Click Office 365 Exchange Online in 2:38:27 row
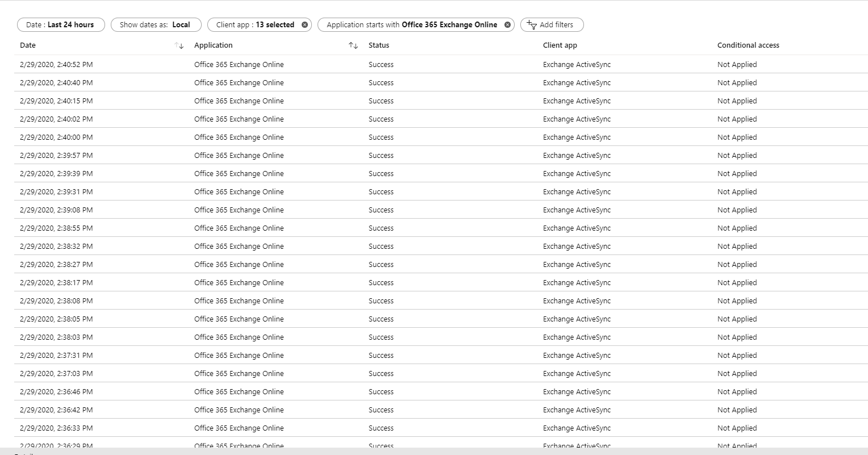 239,265
